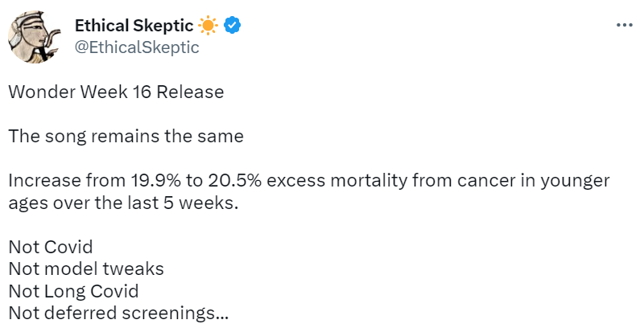Click the "20.5%" figure in the tweet
The image size is (644, 328).
pyautogui.click(x=236, y=180)
